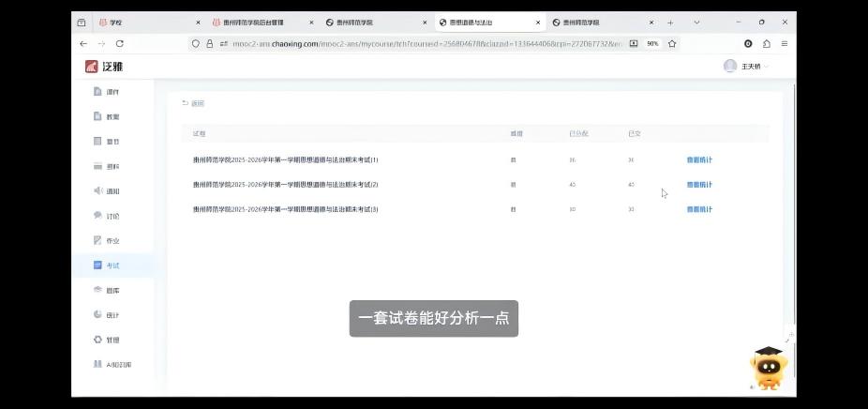Open the 管理 gear icon in sidebar
This screenshot has width=868, height=409.
pyautogui.click(x=97, y=340)
